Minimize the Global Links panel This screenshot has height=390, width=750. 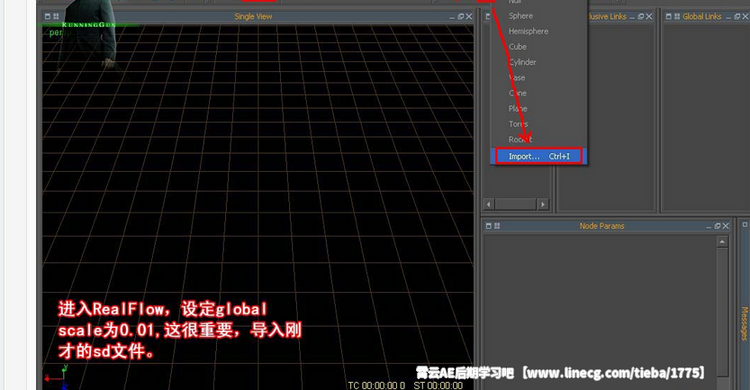[x=728, y=17]
